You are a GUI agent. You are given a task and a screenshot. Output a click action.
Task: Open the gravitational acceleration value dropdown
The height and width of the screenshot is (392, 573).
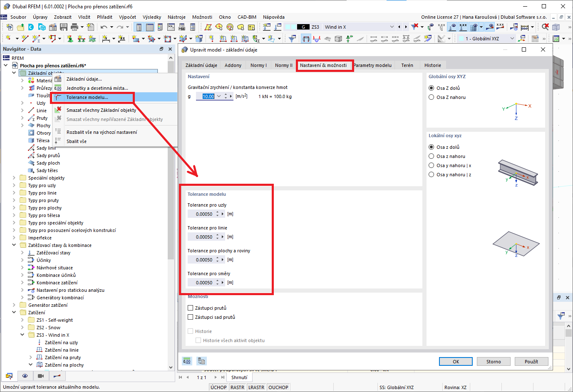tap(219, 96)
